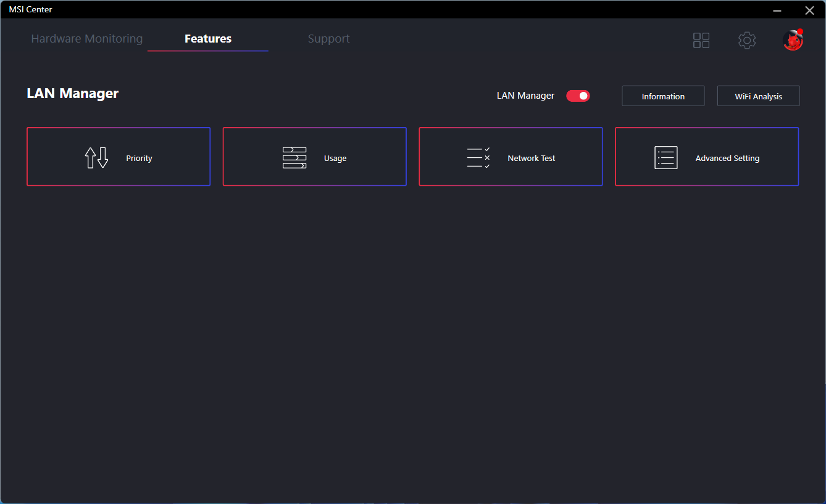Launch WiFi Analysis

pyautogui.click(x=758, y=96)
